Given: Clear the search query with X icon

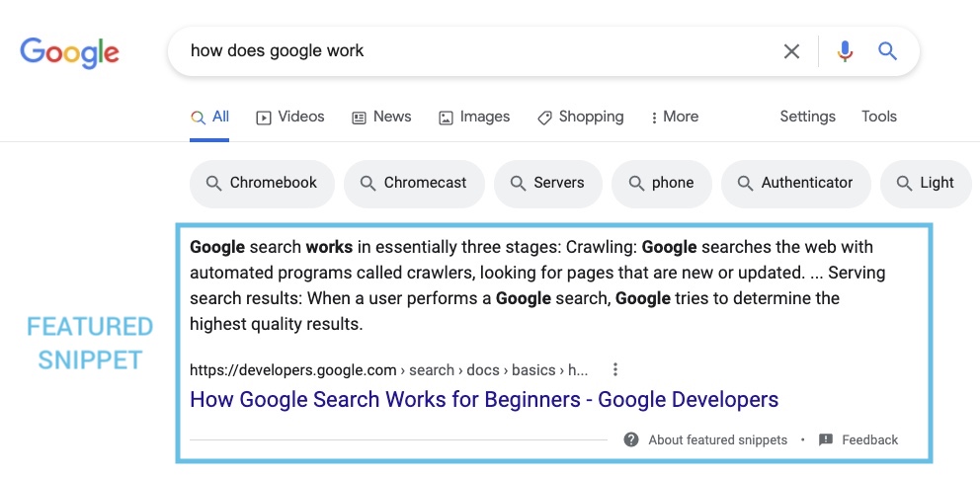Looking at the screenshot, I should point(791,51).
